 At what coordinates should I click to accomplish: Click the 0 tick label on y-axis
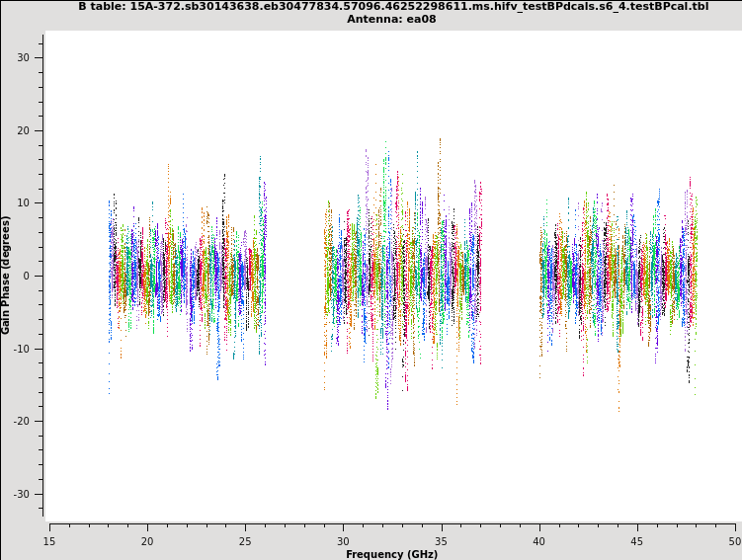27,276
